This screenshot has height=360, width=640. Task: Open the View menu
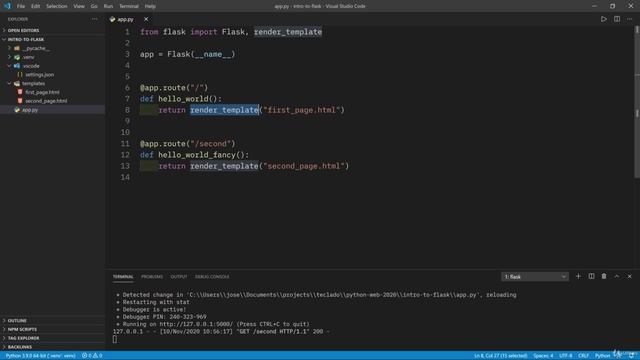[79, 6]
